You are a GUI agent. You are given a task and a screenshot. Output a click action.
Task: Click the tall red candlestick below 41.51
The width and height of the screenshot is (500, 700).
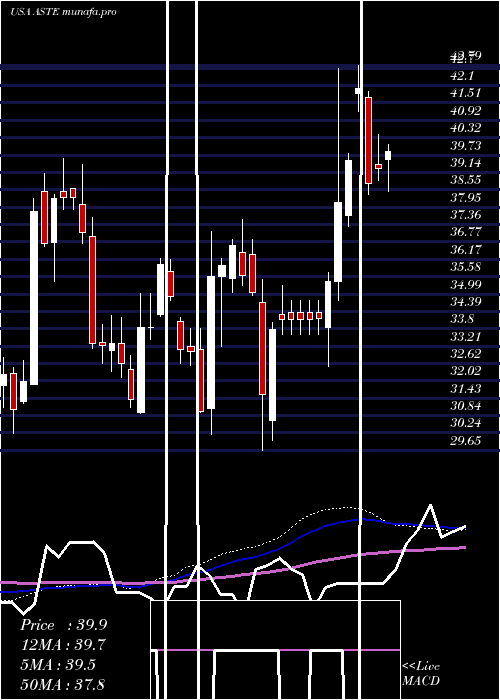tap(368, 140)
